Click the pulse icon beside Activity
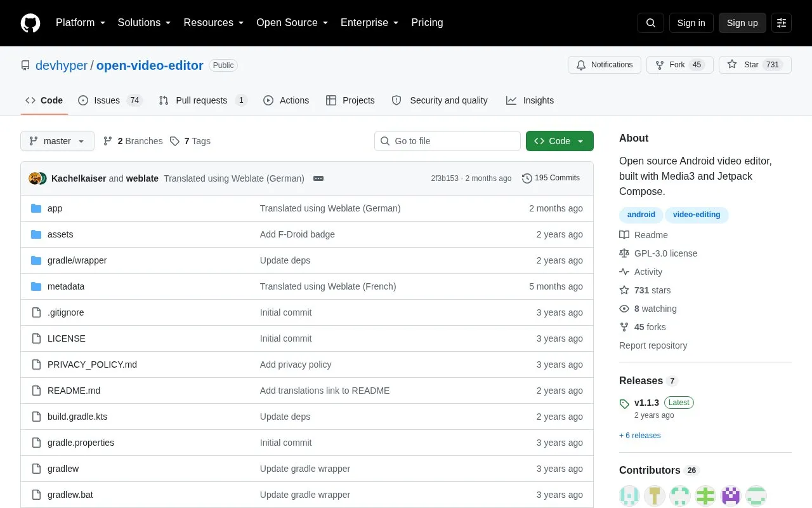Viewport: 812px width, 508px height. (x=624, y=272)
